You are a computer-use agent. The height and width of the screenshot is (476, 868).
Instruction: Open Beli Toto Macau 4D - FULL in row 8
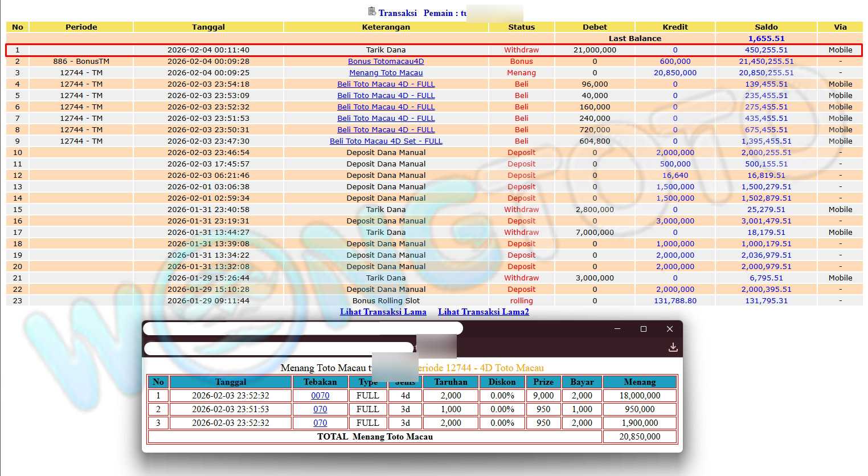(x=386, y=130)
